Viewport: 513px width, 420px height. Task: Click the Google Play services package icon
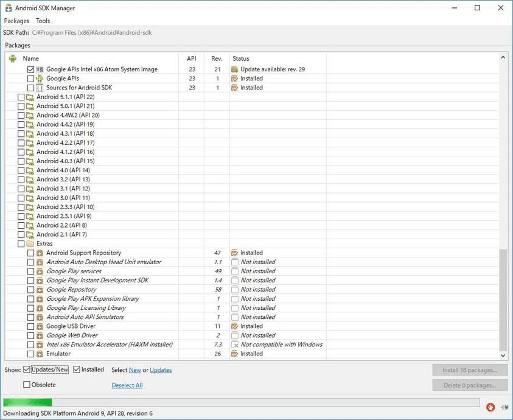[40, 271]
